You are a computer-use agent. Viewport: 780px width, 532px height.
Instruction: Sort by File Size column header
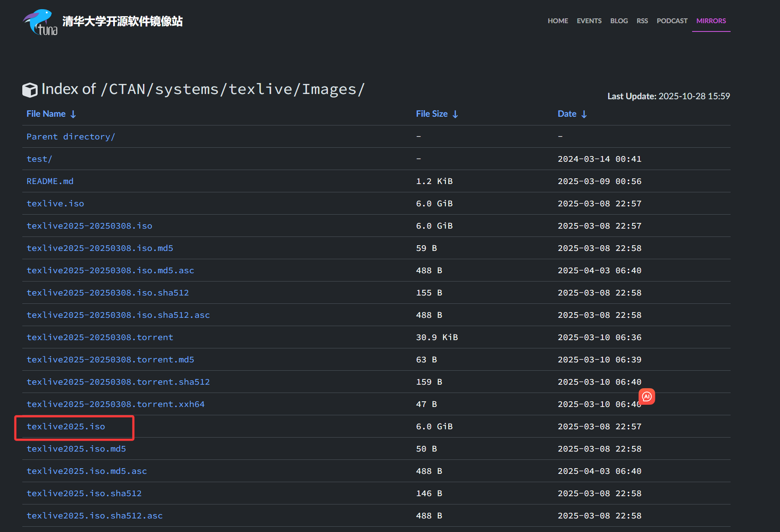pos(437,114)
